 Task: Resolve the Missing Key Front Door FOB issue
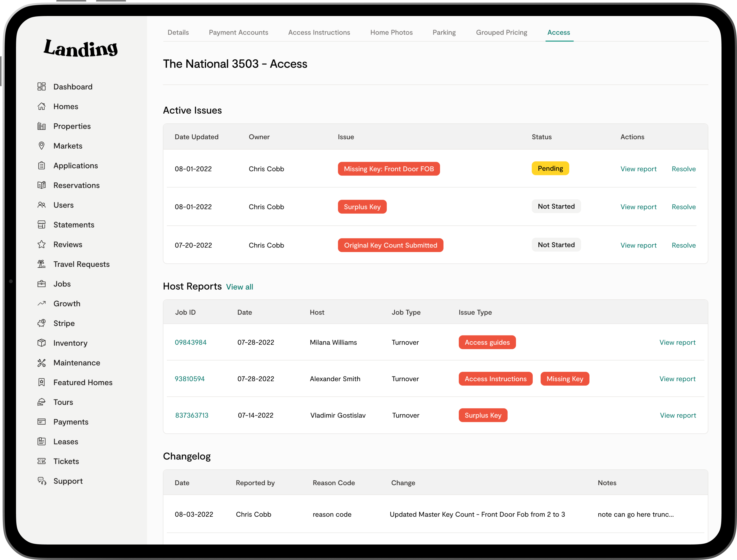click(683, 169)
